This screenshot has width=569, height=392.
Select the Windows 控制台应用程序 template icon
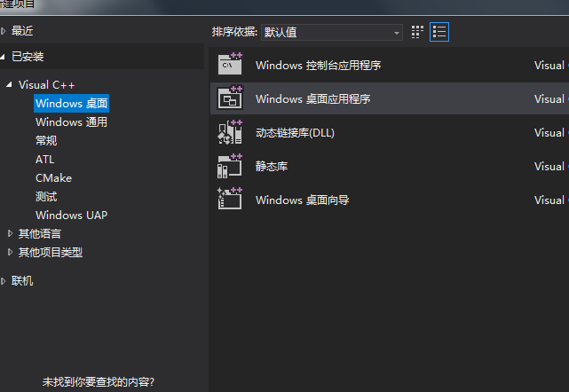230,64
